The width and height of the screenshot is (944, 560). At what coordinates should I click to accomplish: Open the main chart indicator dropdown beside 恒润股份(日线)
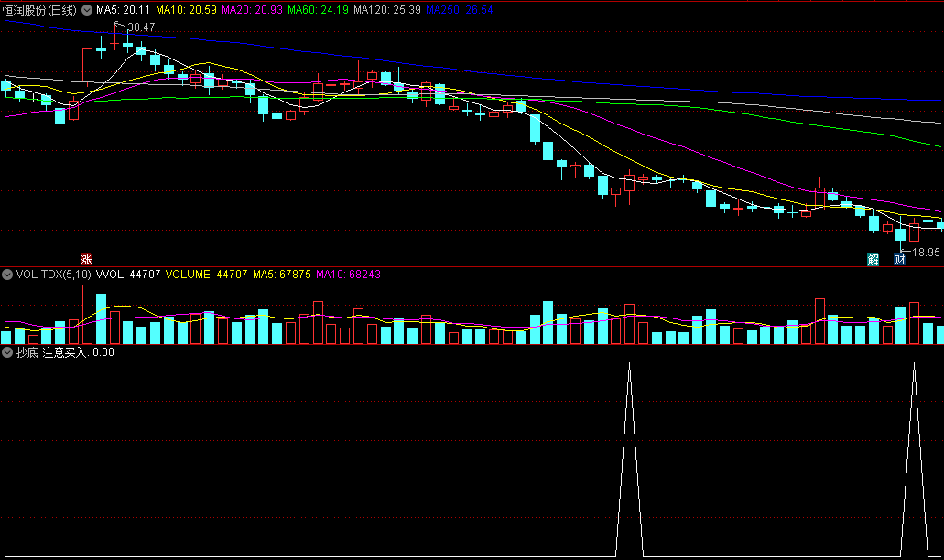point(87,10)
